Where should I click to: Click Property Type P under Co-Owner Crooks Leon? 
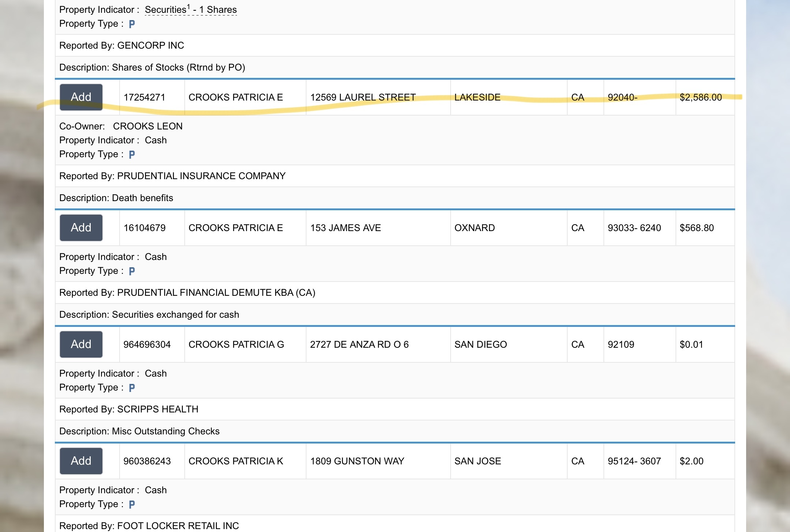pyautogui.click(x=132, y=155)
